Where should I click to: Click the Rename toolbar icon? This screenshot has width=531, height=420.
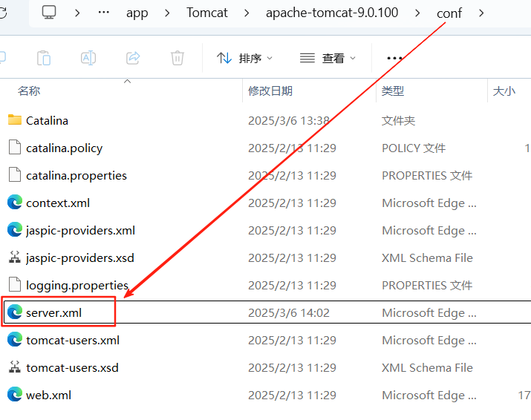pyautogui.click(x=88, y=58)
